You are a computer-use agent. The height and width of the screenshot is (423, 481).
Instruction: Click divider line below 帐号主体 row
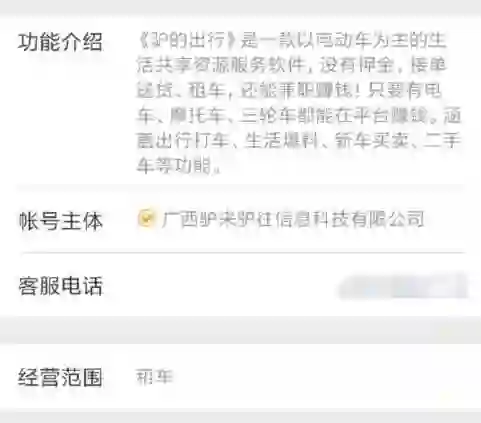coord(242,253)
